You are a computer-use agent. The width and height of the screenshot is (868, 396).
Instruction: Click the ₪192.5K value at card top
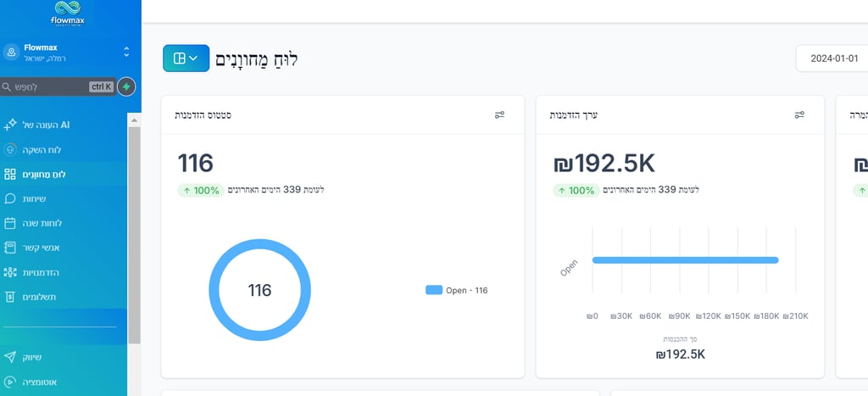tap(604, 164)
